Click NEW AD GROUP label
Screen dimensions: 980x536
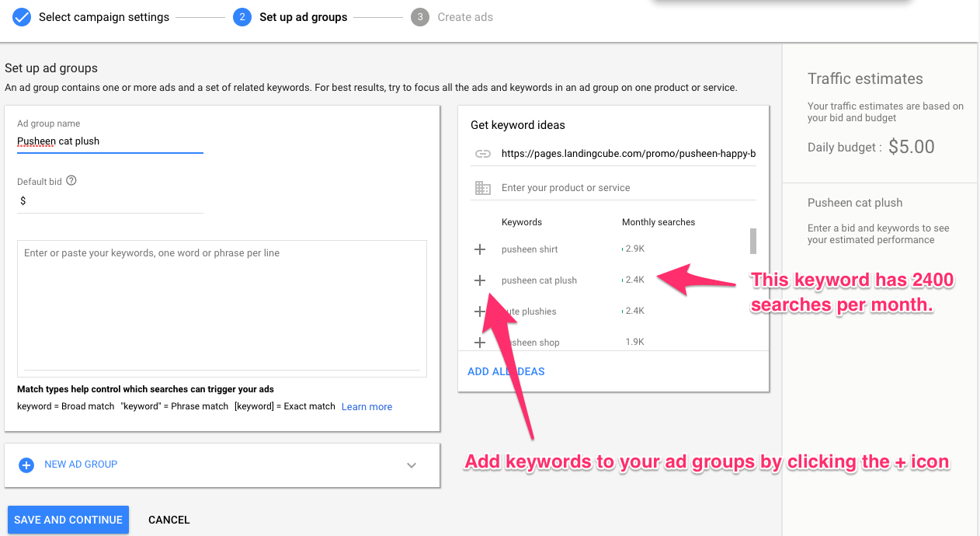point(81,465)
